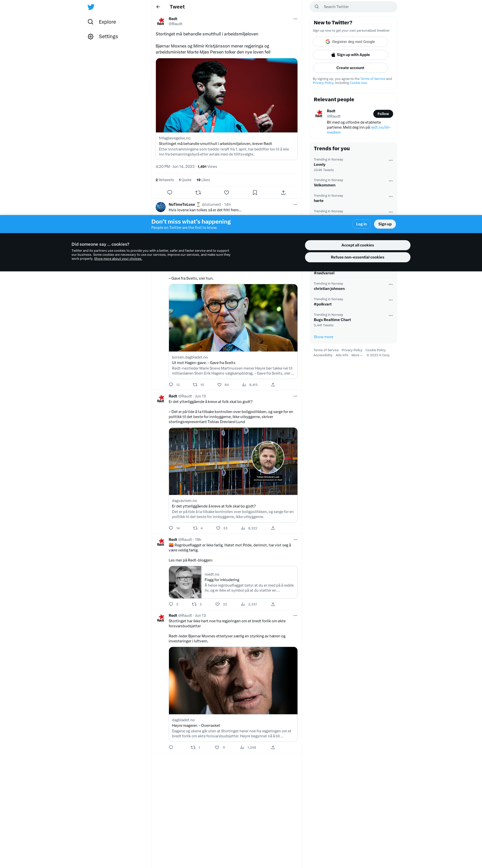View the 19 Likes list

click(203, 180)
